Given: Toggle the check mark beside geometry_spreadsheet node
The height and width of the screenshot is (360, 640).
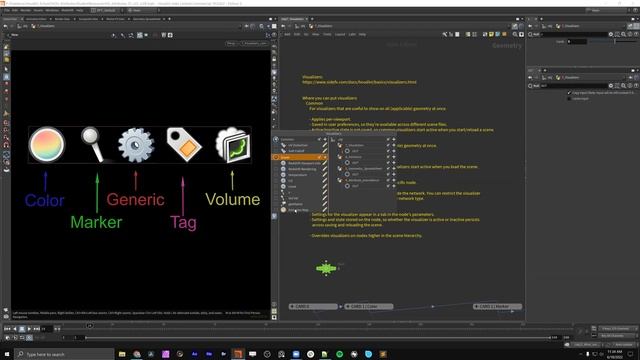Looking at the screenshot, I should coord(388,169).
